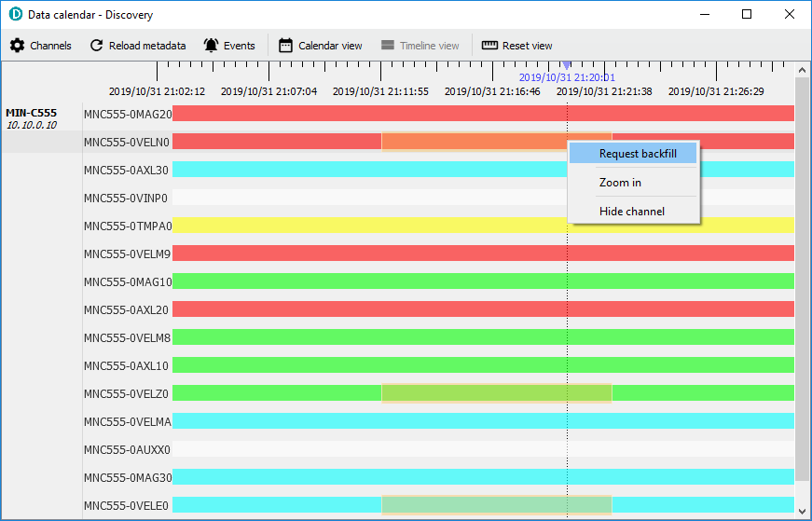Select channel label MNC555-0AXL30
The image size is (812, 521).
click(x=127, y=170)
